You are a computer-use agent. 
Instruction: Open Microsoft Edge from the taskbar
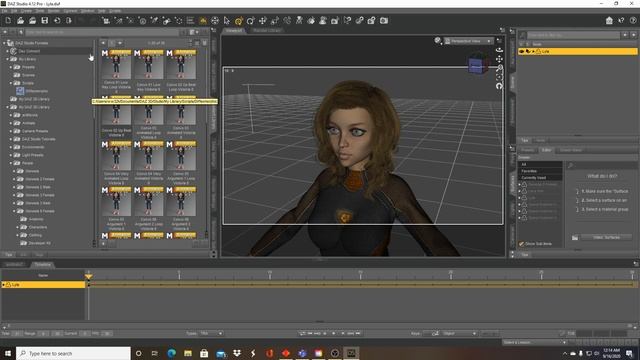pyautogui.click(x=171, y=353)
